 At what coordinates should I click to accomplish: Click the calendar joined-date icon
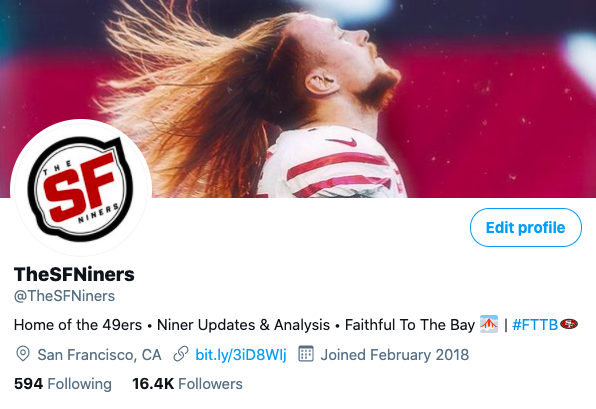(306, 354)
